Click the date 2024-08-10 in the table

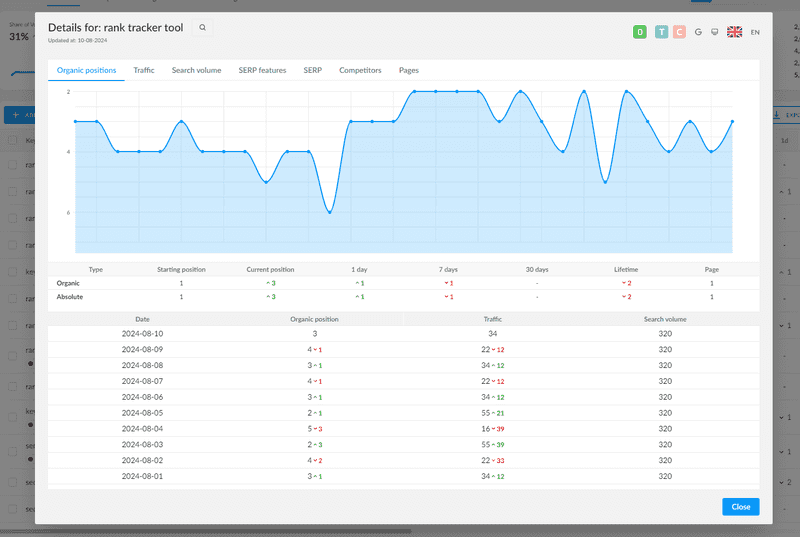click(142, 334)
